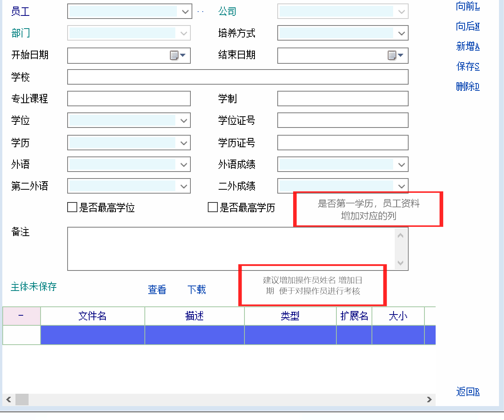Open the 结束日期 calendar picker
Screen dimensions: 504x420
395,56
